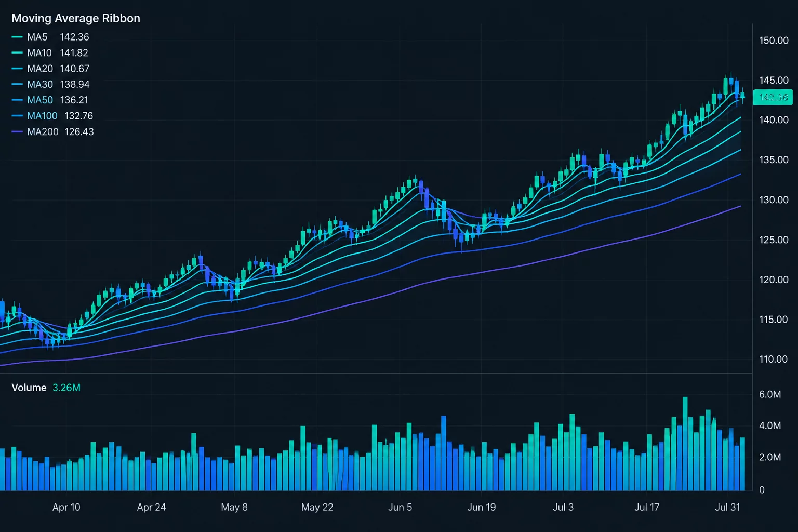798x532 pixels.
Task: Click the MA5 legend value 142.36
Action: coord(74,37)
